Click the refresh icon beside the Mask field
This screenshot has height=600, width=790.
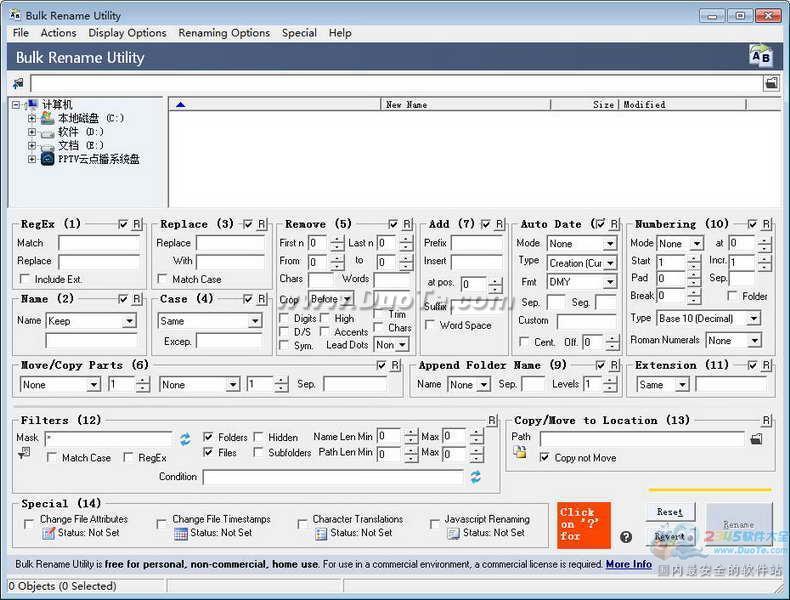[x=185, y=438]
